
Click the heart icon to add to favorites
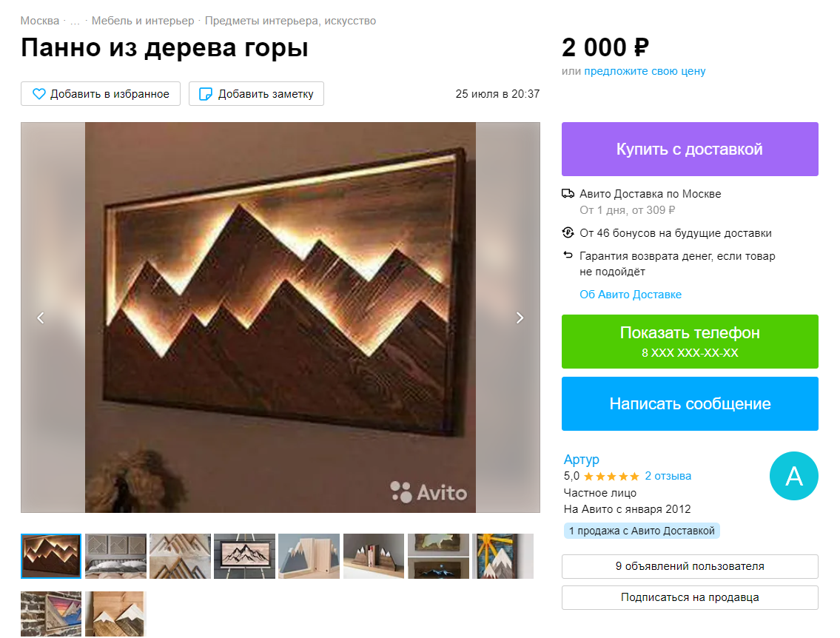click(39, 94)
